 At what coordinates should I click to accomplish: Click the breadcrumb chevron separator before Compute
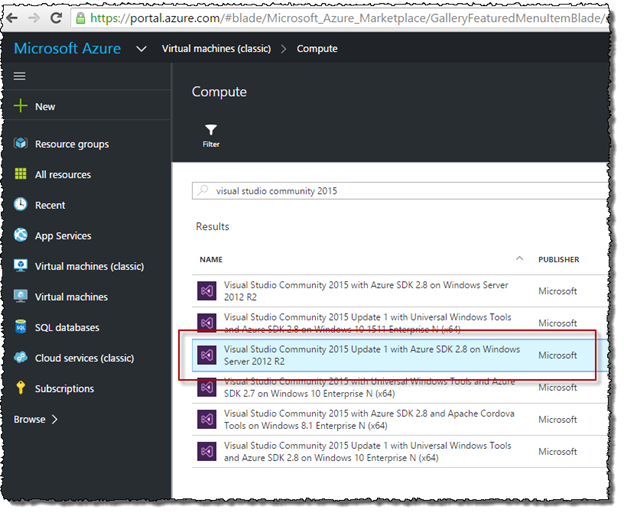point(283,49)
